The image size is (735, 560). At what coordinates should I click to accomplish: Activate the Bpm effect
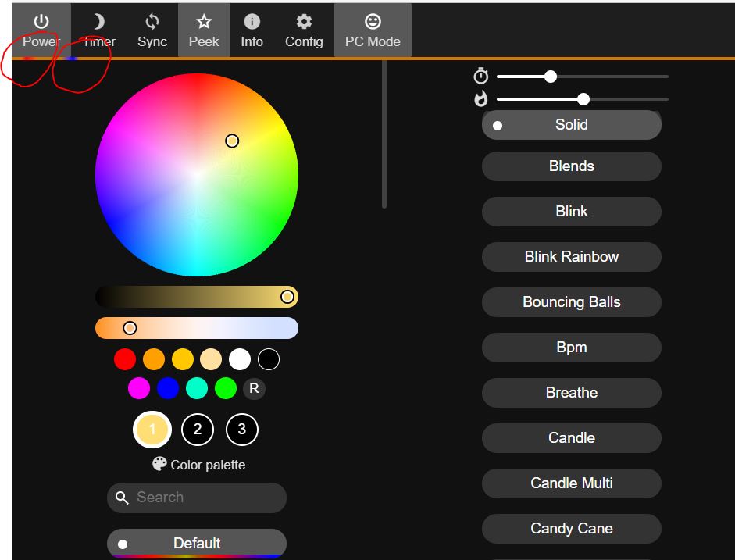572,348
